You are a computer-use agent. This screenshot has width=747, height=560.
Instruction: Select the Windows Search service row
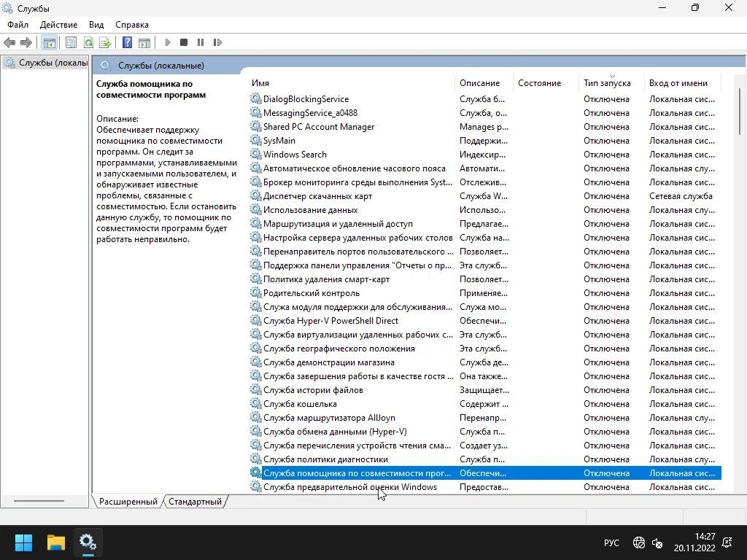[x=295, y=155]
